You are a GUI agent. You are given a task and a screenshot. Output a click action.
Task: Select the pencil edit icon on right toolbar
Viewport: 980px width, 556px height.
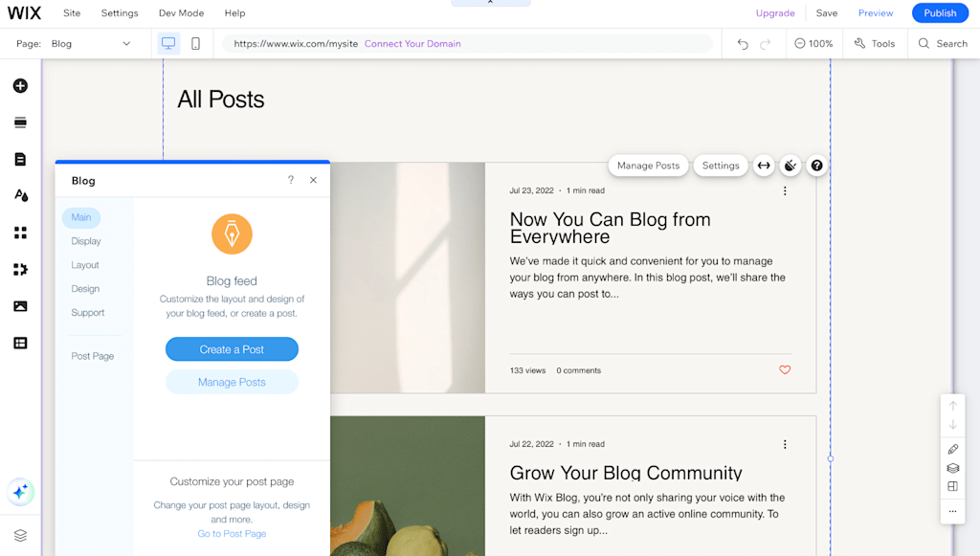pyautogui.click(x=952, y=449)
